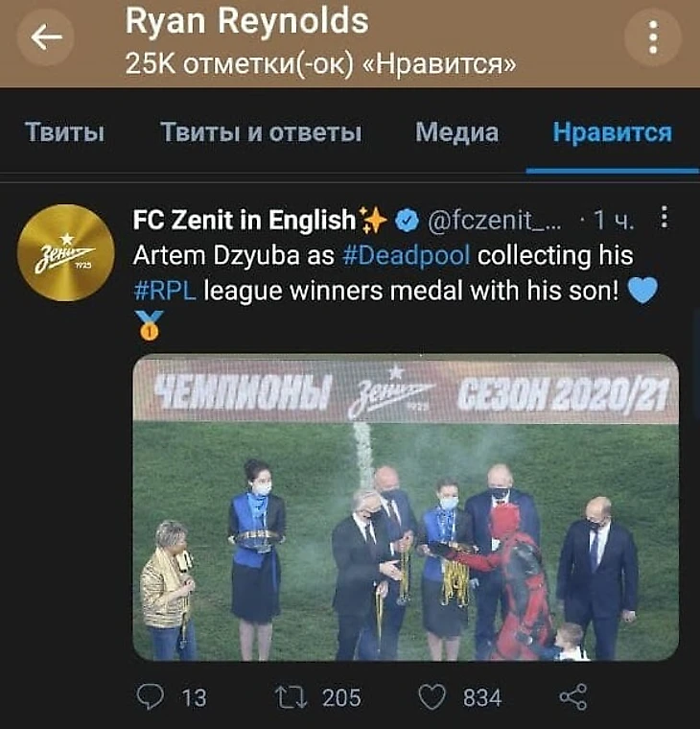The image size is (700, 729).
Task: Open the profile three-dot overflow menu
Action: pos(653,37)
